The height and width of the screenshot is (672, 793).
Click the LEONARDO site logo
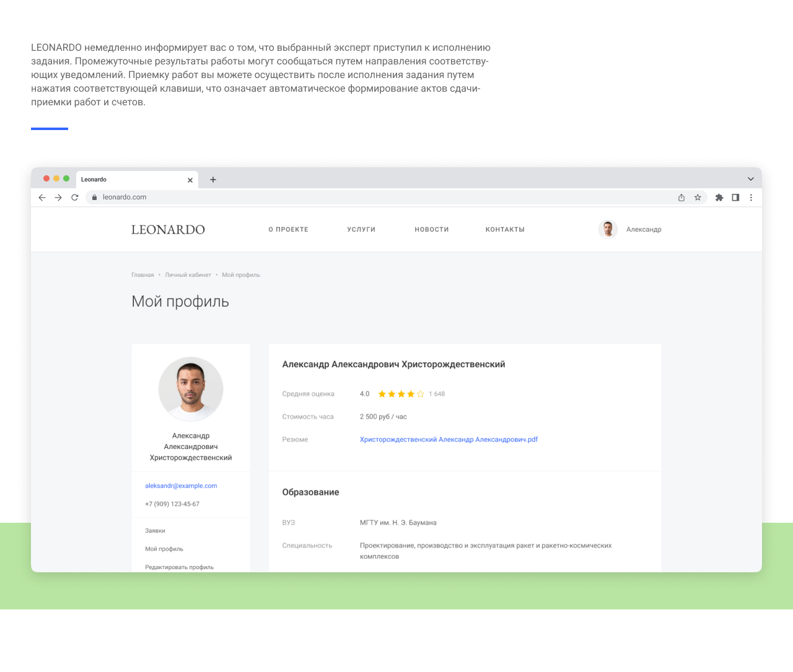click(168, 230)
